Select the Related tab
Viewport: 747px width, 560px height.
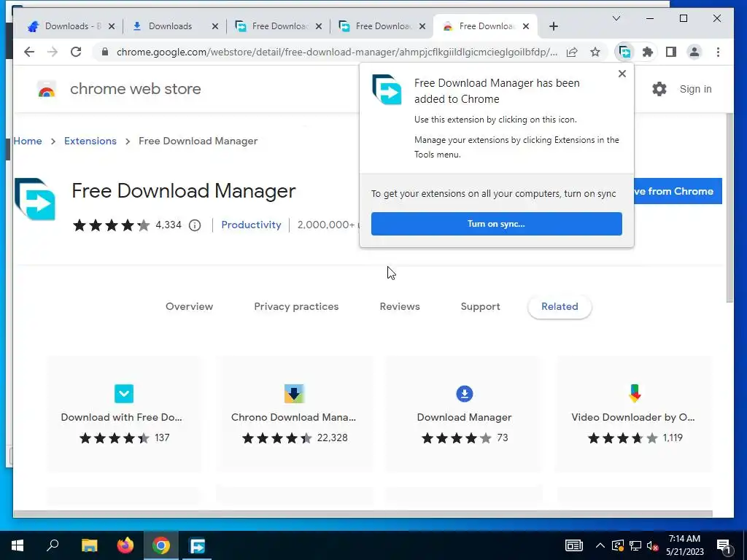click(560, 307)
